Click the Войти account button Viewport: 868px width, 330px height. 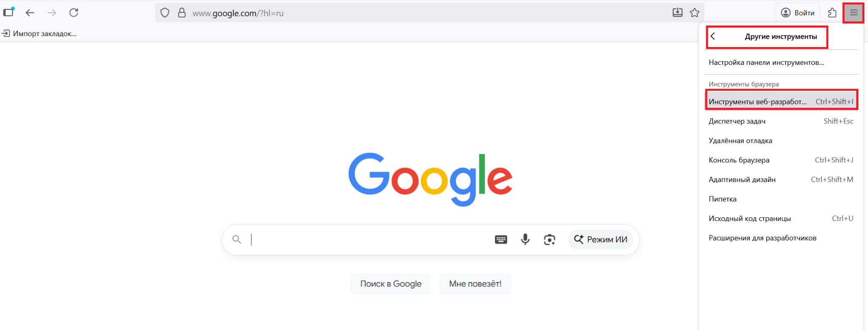(x=798, y=13)
